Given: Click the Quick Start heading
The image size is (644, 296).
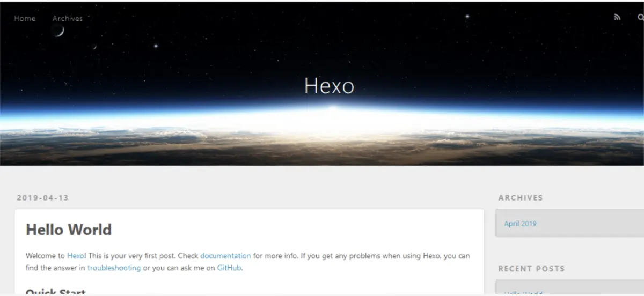Looking at the screenshot, I should tap(56, 292).
